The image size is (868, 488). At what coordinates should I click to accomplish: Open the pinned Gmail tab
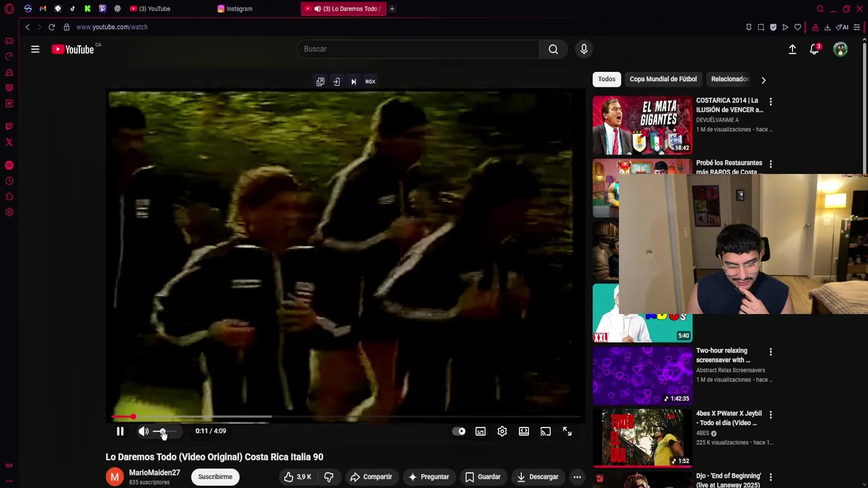click(x=43, y=9)
